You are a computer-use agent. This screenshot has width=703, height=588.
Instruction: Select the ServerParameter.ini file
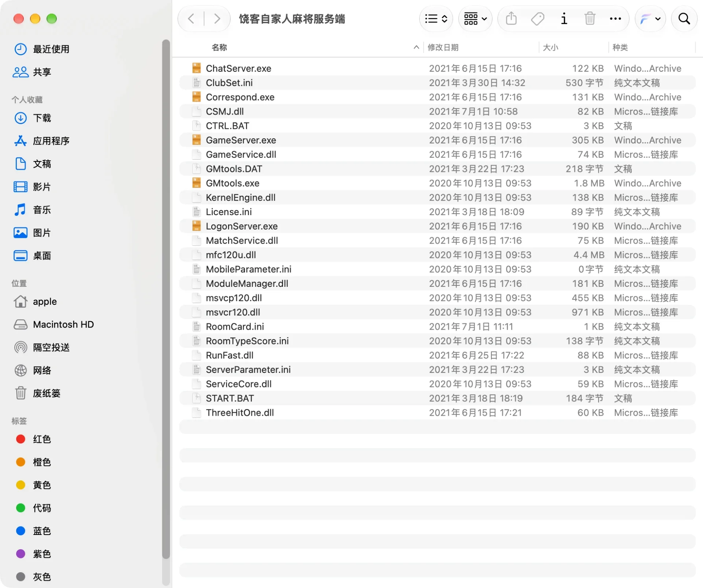(x=437, y=370)
